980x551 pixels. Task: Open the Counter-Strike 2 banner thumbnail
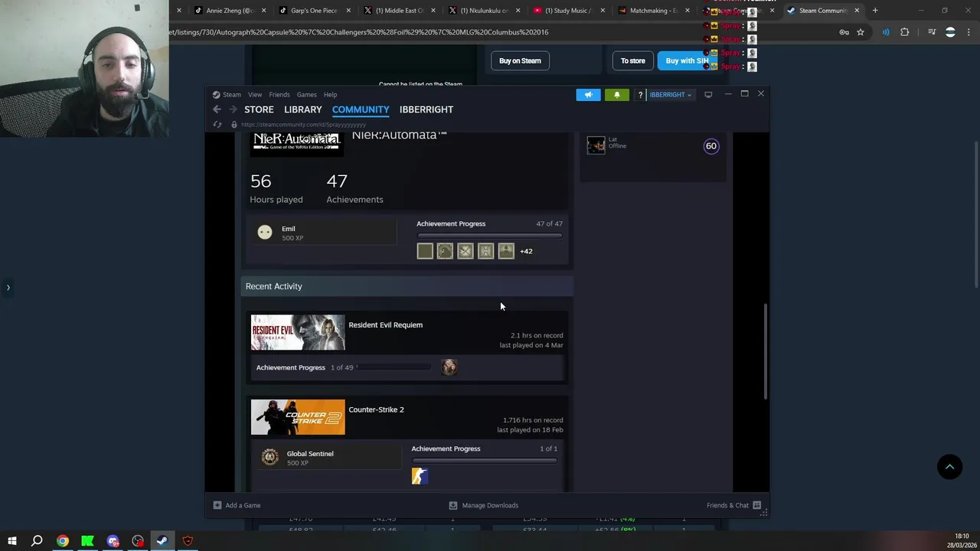click(298, 417)
